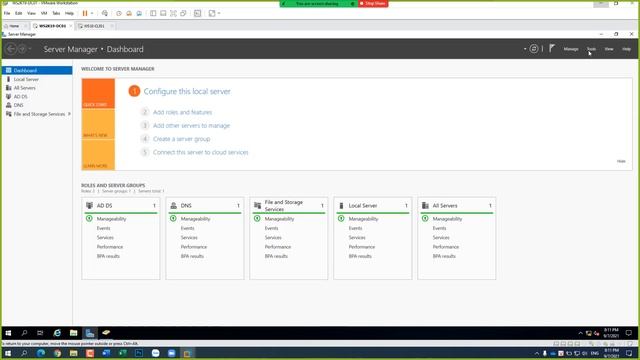Open Dashboard in Server Manager sidebar
640x360 pixels.
tap(37, 70)
